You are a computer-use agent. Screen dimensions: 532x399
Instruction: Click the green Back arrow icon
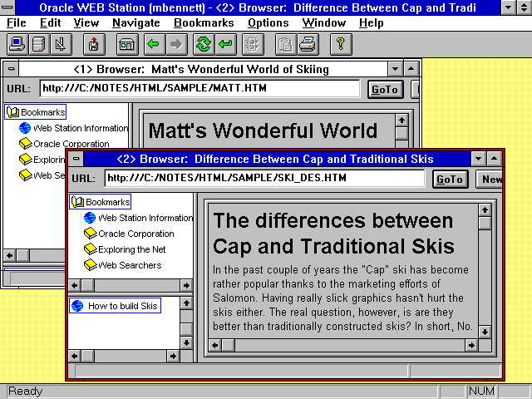pos(153,44)
